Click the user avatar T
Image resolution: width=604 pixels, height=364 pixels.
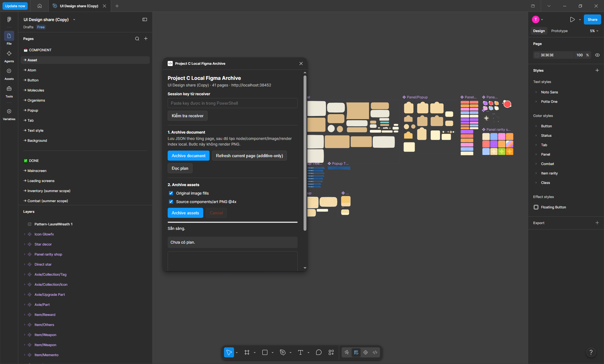click(536, 19)
